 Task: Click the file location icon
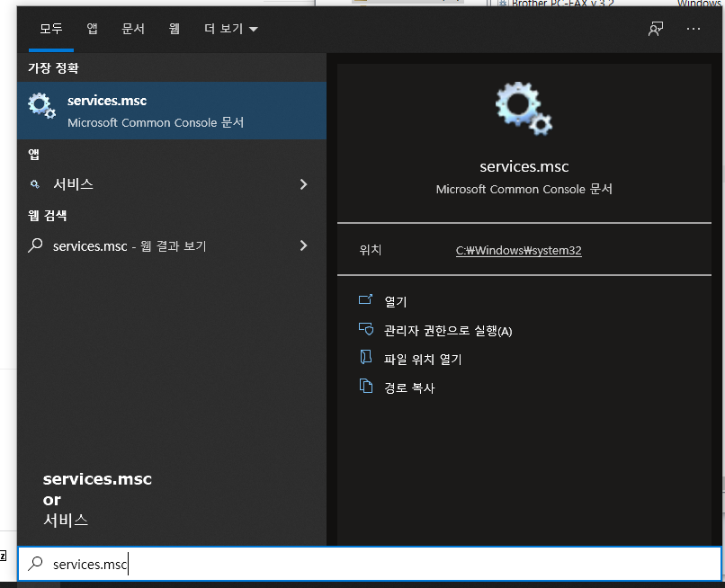[366, 357]
